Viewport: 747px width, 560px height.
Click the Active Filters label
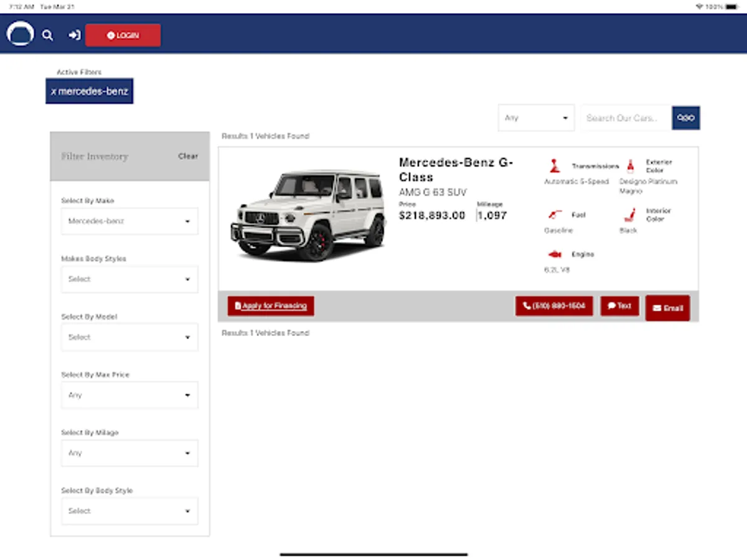pyautogui.click(x=79, y=72)
